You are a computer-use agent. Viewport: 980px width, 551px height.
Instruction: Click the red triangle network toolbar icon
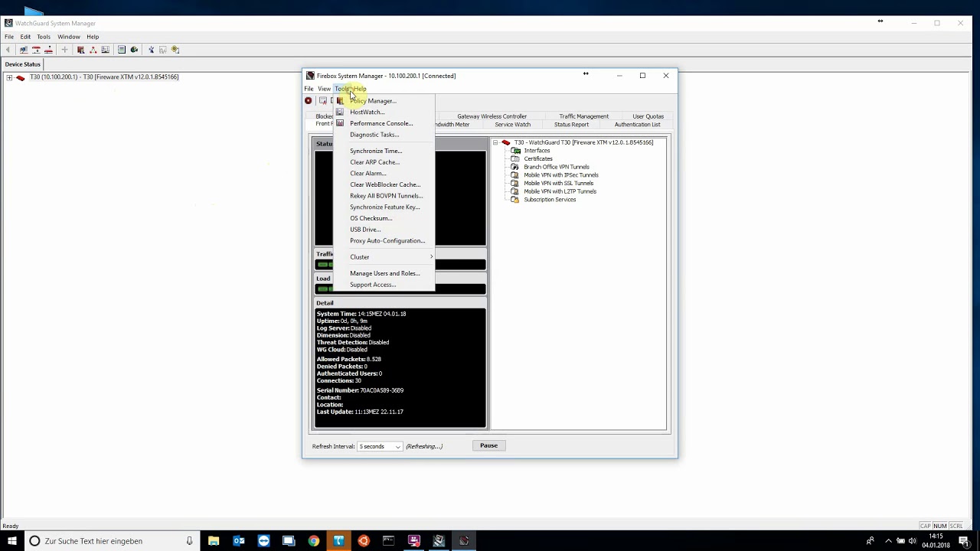93,50
